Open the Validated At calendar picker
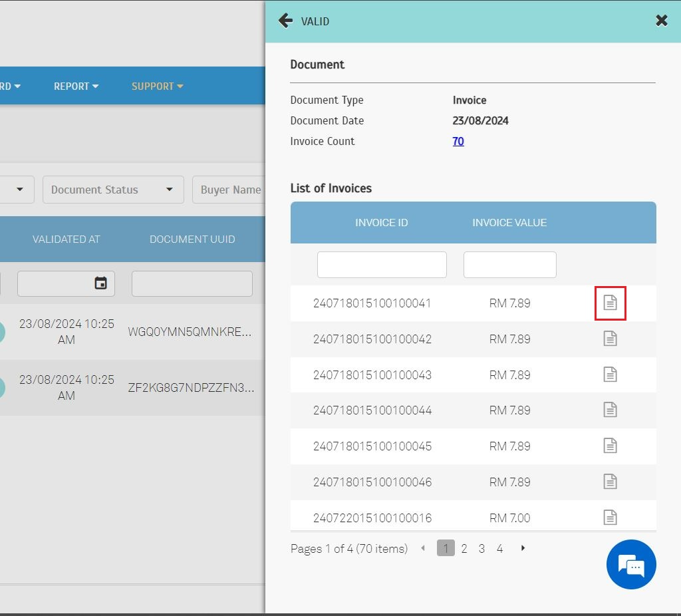The height and width of the screenshot is (616, 681). (x=100, y=283)
